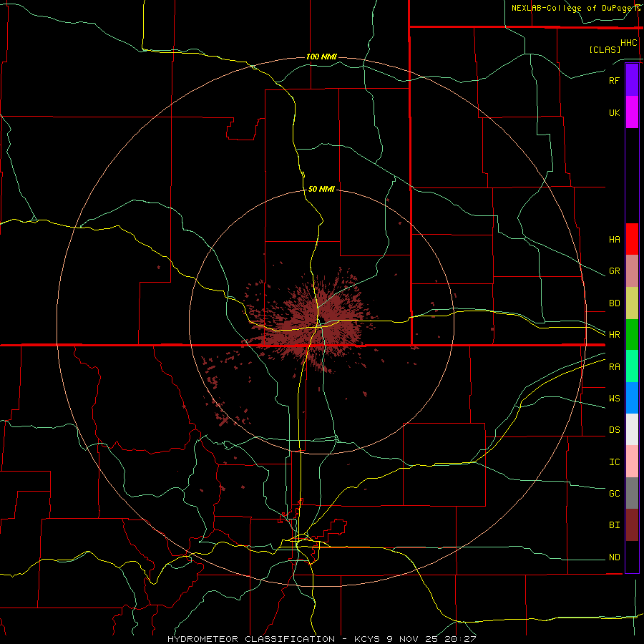Click the ND black legend swatch
Screen dimensions: 644x644
[632, 557]
